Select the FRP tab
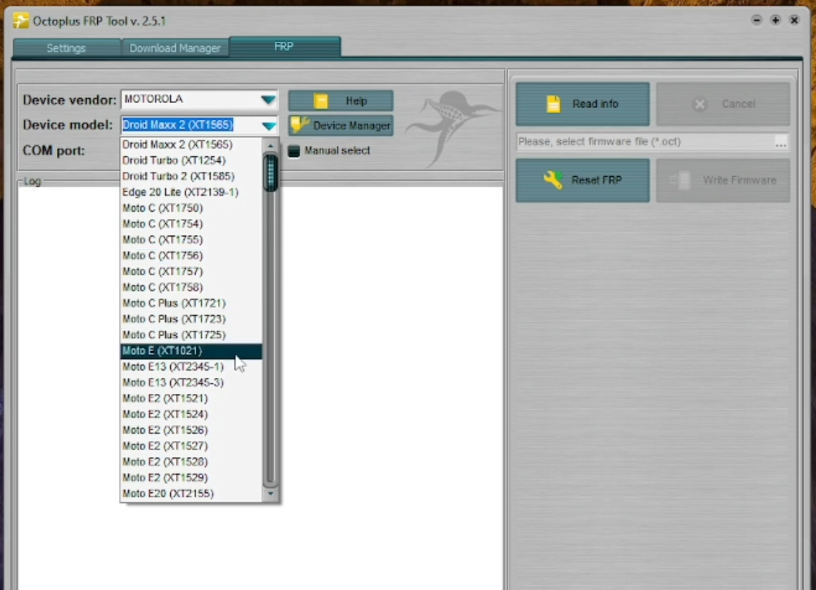 284,46
